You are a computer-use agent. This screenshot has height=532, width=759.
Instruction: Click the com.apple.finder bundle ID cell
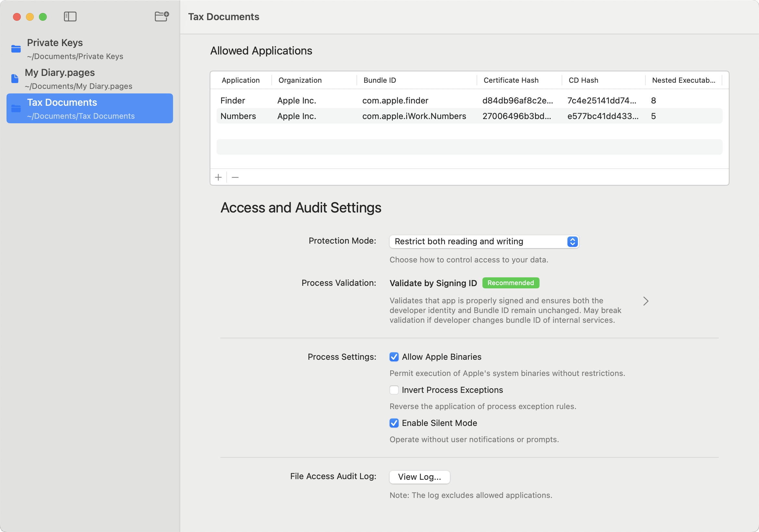(x=395, y=100)
